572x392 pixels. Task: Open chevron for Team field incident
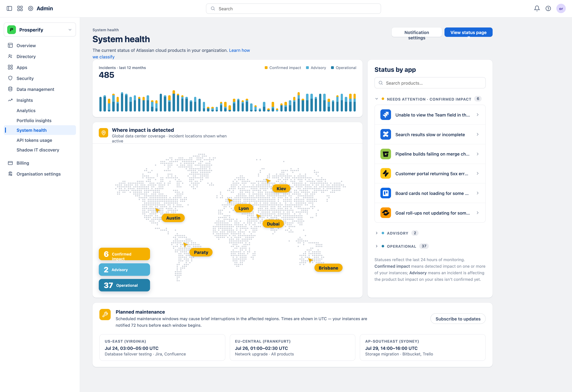point(477,115)
